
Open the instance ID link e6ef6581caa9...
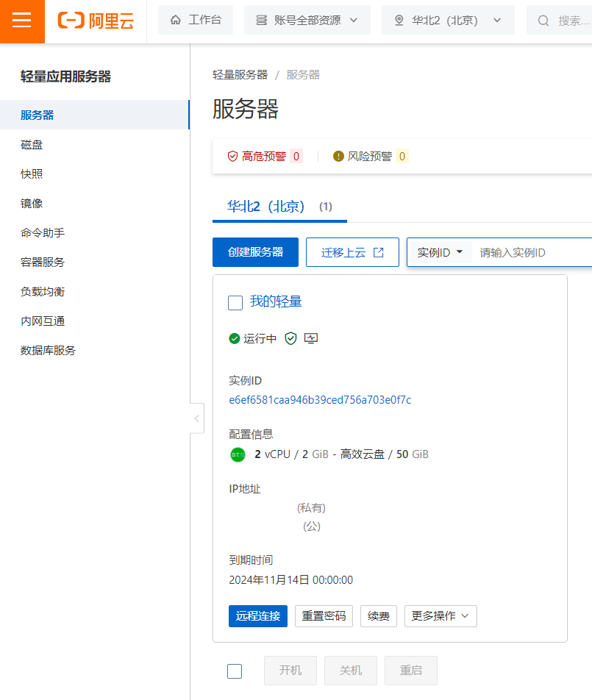tap(320, 400)
